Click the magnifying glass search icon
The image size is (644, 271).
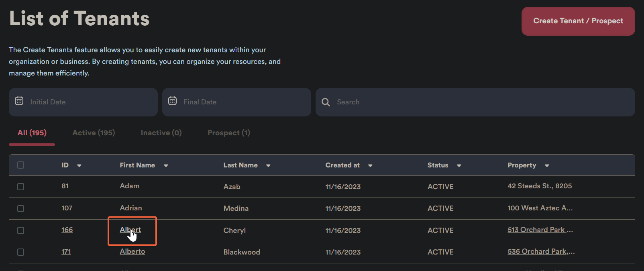(326, 102)
